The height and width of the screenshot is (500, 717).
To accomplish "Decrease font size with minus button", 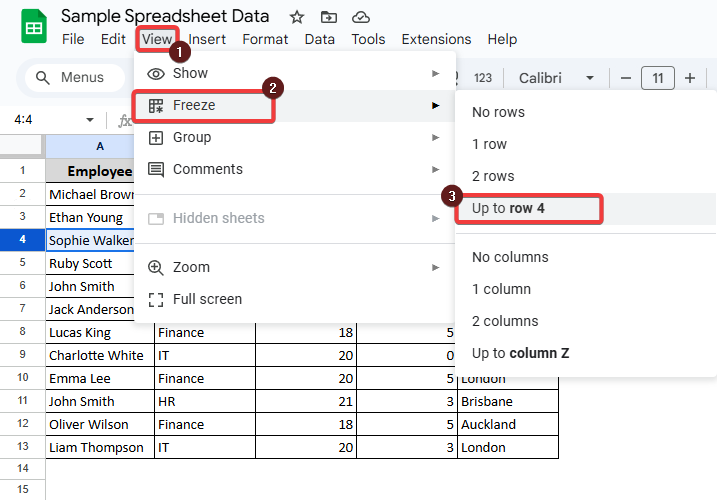I will click(x=626, y=78).
